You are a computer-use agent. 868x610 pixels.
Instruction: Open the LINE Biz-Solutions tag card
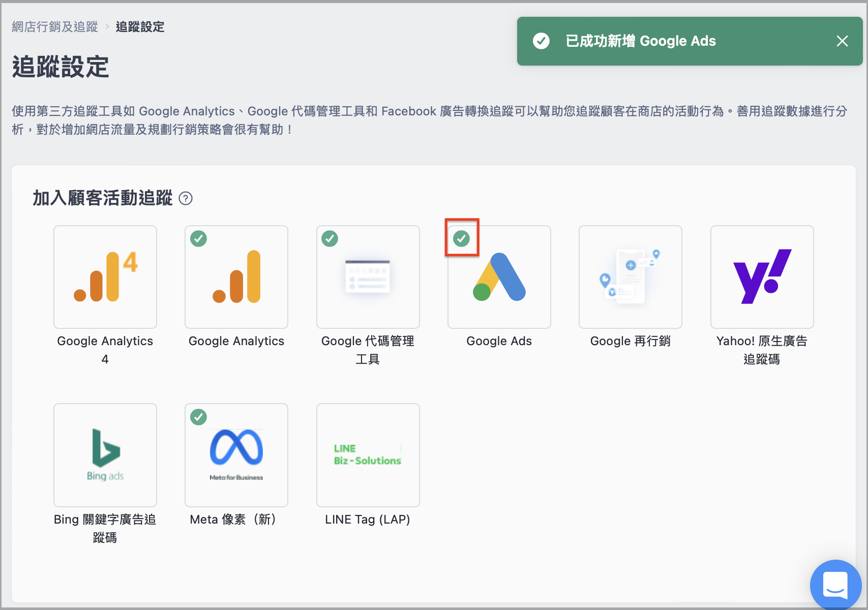(x=368, y=455)
